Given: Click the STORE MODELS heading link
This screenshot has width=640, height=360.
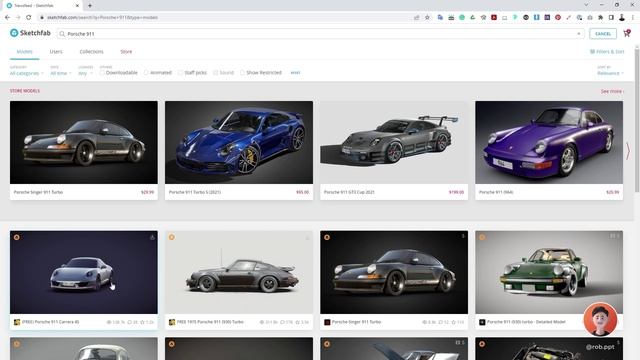Looking at the screenshot, I should (x=25, y=91).
